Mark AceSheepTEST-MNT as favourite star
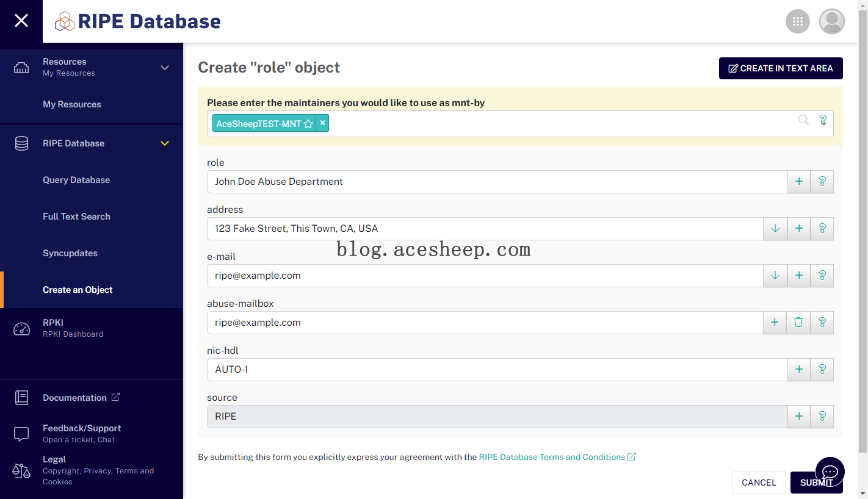This screenshot has width=868, height=499. [x=308, y=124]
